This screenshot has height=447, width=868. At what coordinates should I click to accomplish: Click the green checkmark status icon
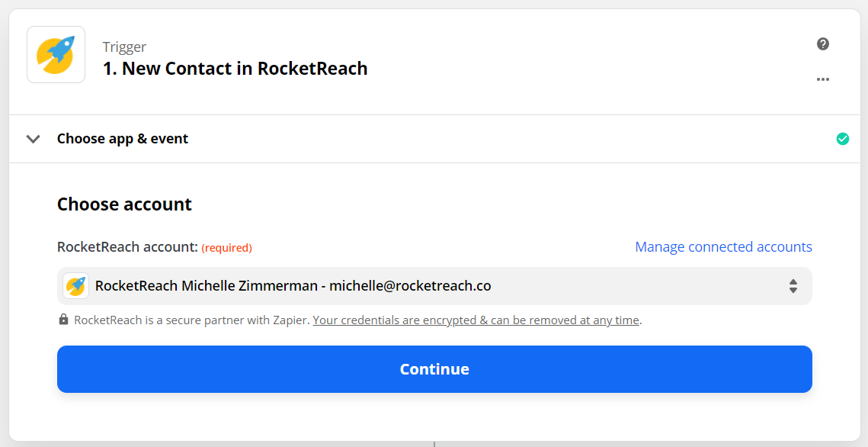pyautogui.click(x=842, y=139)
